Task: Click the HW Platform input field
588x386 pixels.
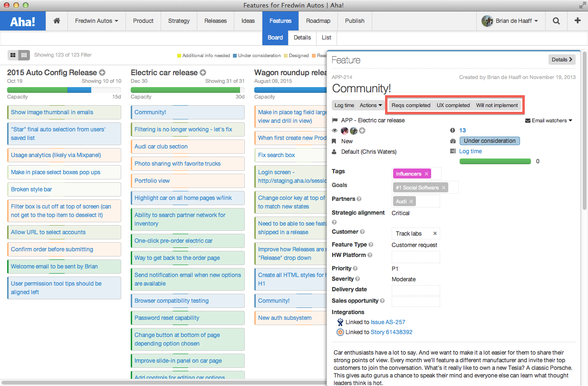Action: coord(416,257)
